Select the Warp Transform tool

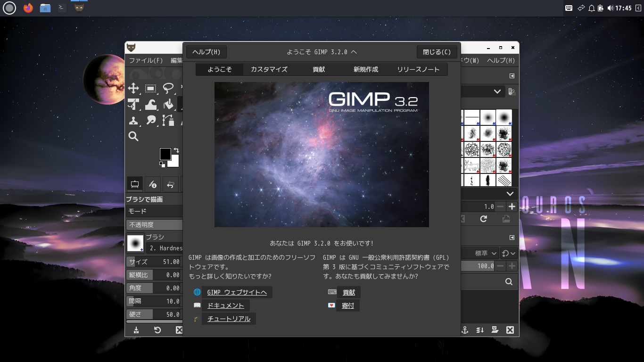[151, 104]
